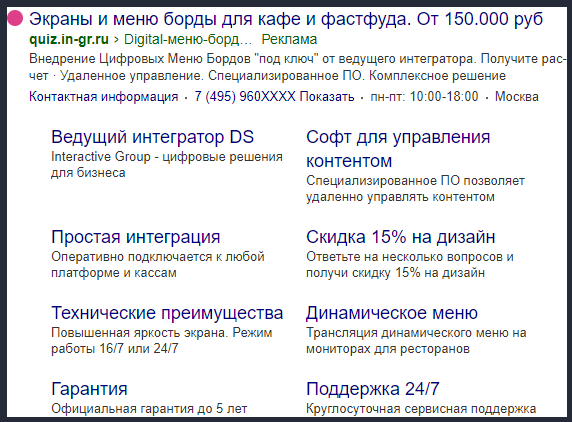Click the Реклама ad label
572x422 pixels.
(289, 39)
